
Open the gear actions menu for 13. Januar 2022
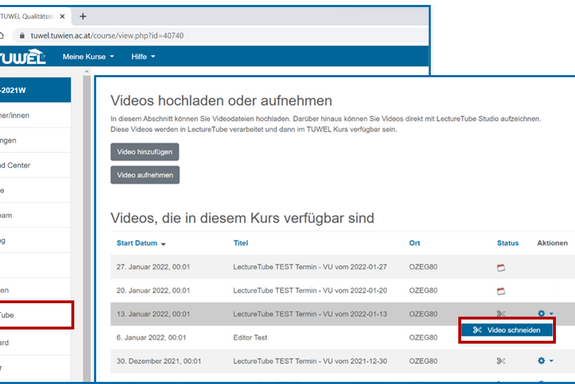pyautogui.click(x=546, y=314)
